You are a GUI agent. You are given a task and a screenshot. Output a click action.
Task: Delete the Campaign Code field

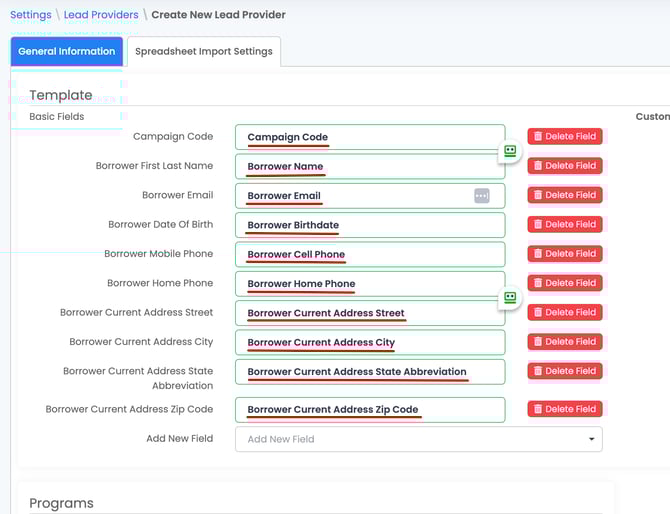click(565, 137)
